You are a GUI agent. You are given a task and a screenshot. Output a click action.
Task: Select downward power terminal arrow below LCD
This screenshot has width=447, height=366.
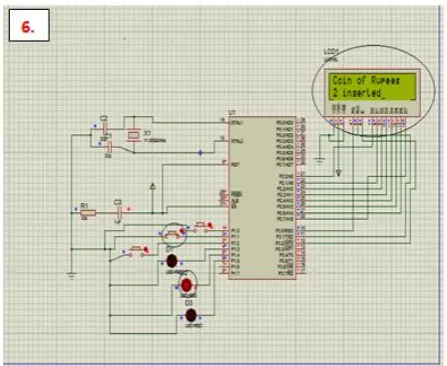tap(338, 173)
